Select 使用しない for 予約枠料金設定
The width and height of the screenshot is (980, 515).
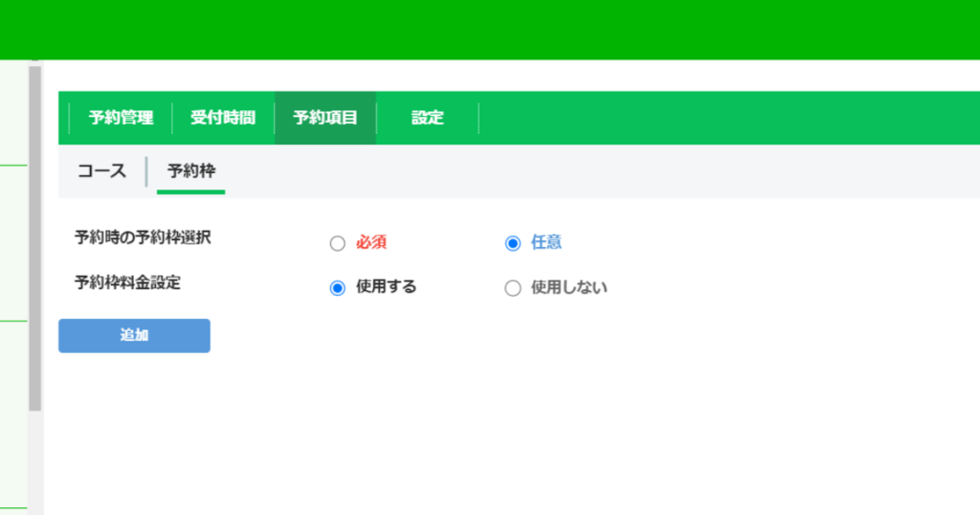point(513,287)
